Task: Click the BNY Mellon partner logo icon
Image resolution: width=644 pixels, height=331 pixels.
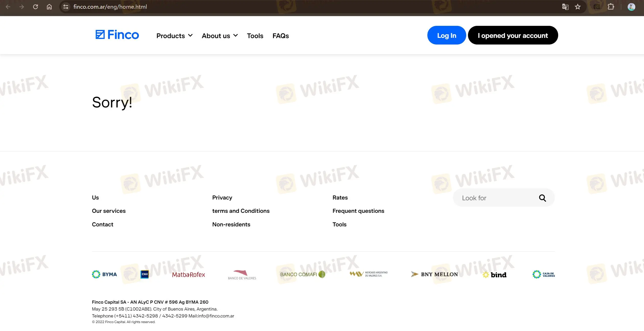Action: click(435, 274)
